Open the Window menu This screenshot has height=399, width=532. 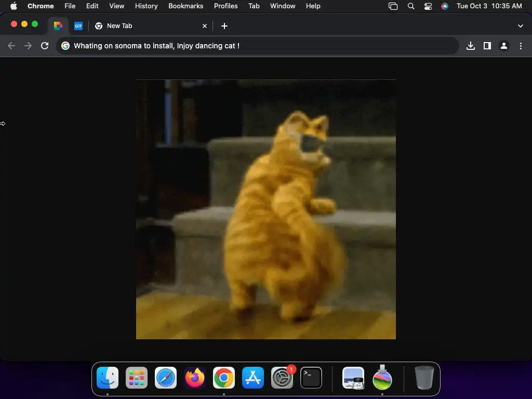click(x=283, y=6)
